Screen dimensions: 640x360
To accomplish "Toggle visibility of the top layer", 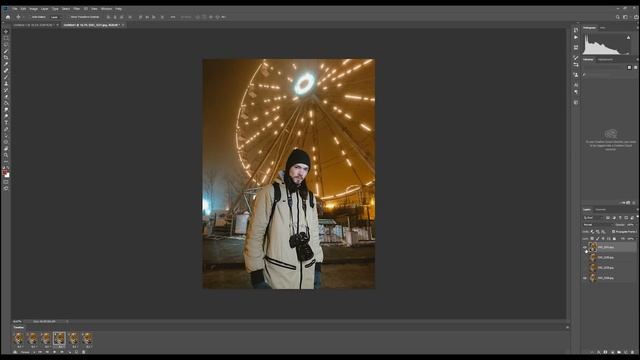I will (585, 247).
